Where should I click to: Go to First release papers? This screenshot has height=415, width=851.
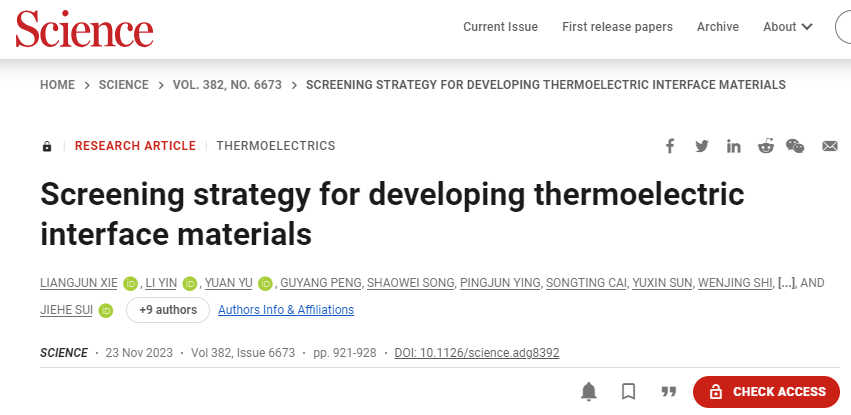pyautogui.click(x=617, y=27)
